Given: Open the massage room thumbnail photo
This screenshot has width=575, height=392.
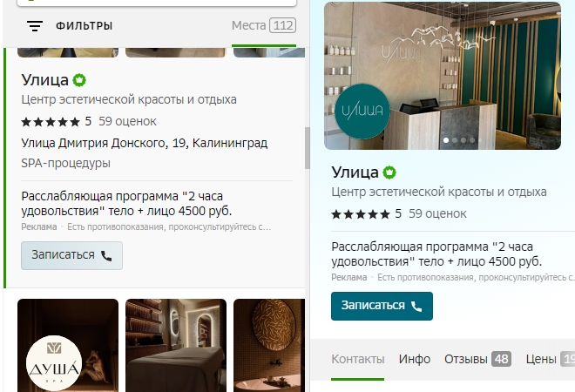Looking at the screenshot, I should [176, 346].
